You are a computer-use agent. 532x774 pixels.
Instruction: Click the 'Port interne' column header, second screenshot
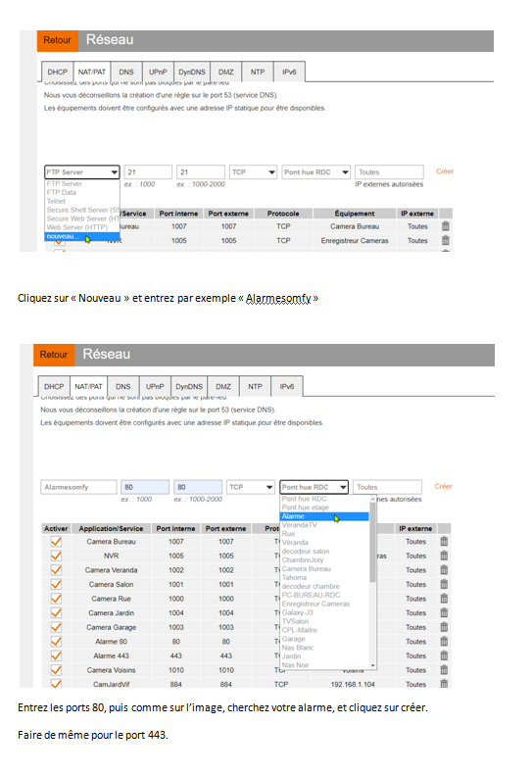(x=175, y=529)
